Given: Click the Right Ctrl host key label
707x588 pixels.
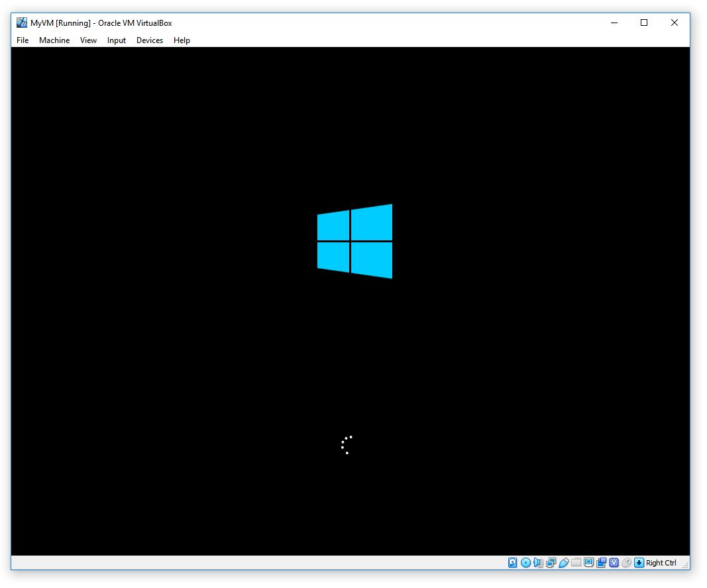Looking at the screenshot, I should click(661, 563).
